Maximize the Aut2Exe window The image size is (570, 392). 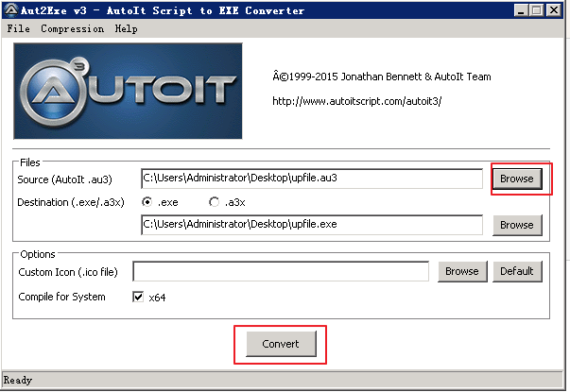click(x=537, y=10)
